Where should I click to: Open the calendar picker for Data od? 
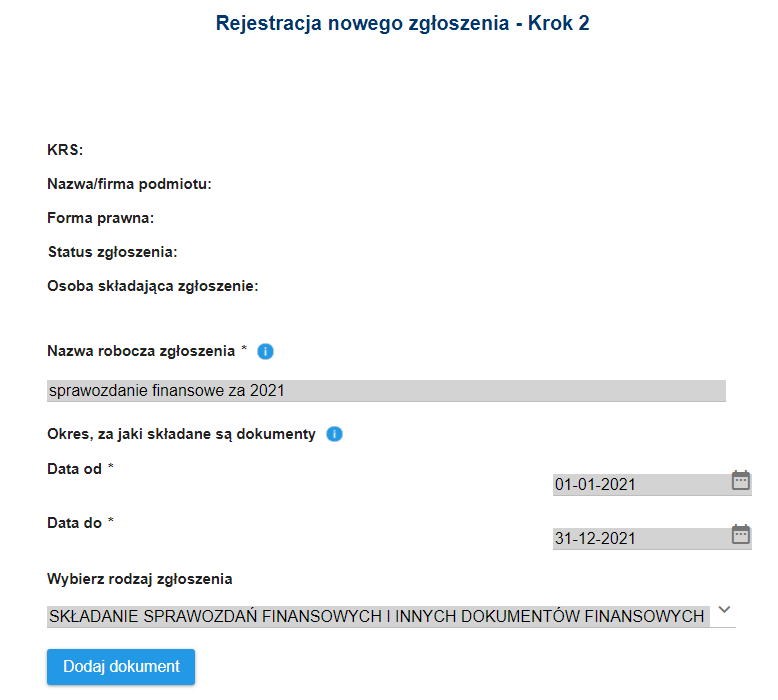click(x=741, y=480)
